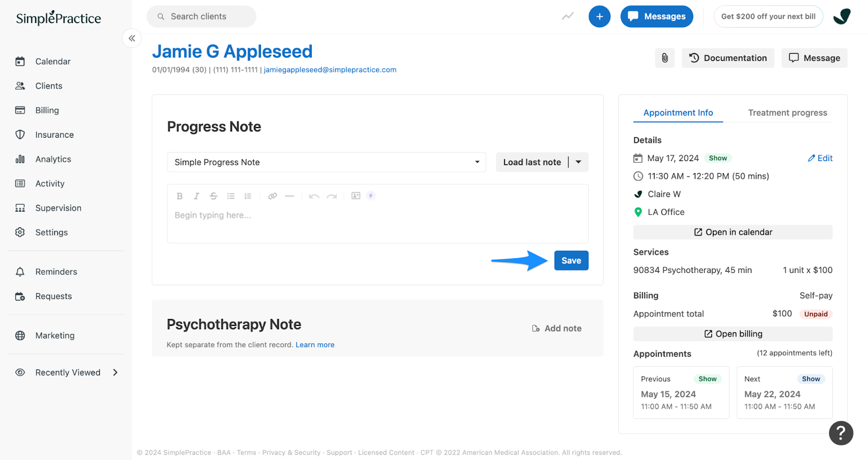The height and width of the screenshot is (460, 868).
Task: Click the Message client button
Action: 814,58
